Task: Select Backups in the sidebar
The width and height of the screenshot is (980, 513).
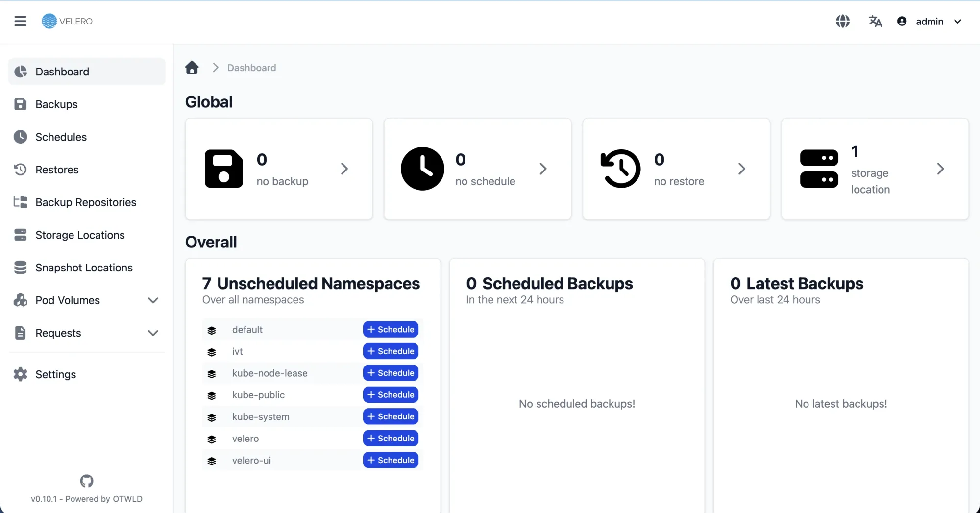Action: (56, 104)
